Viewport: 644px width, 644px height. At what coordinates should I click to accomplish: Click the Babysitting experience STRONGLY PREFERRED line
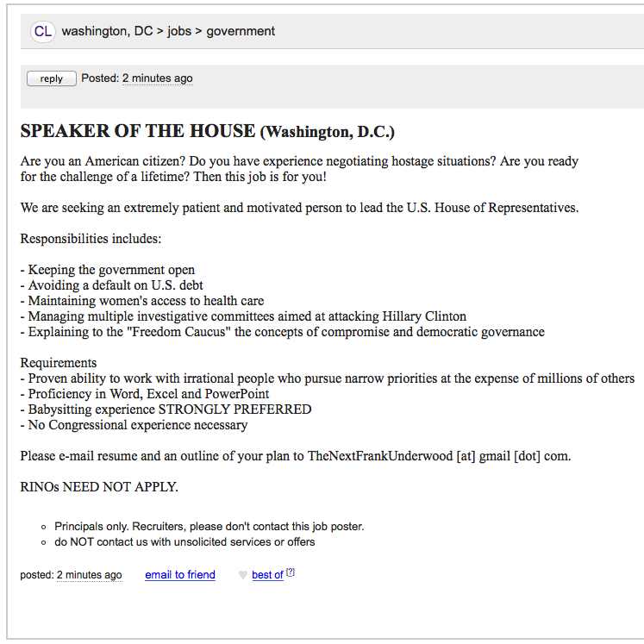pos(166,410)
